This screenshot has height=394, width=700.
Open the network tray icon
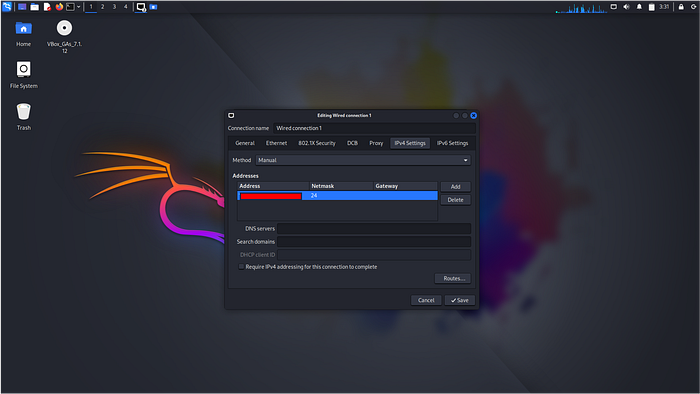point(614,7)
